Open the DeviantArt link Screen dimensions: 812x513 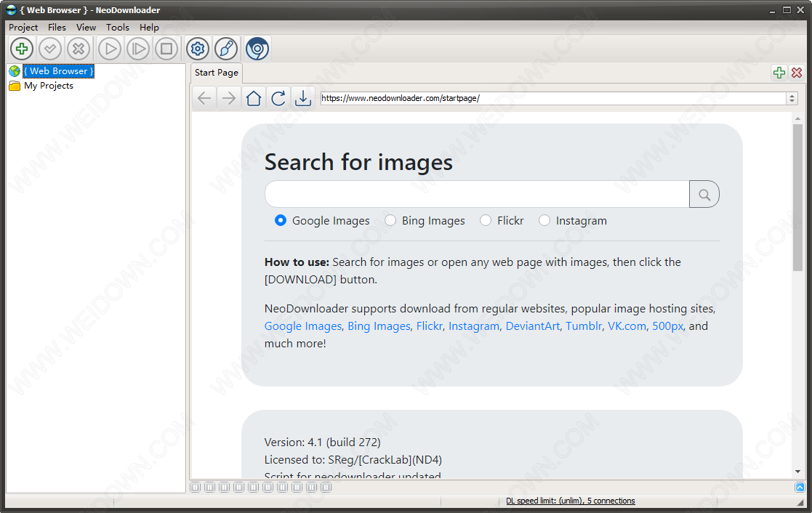(x=533, y=326)
